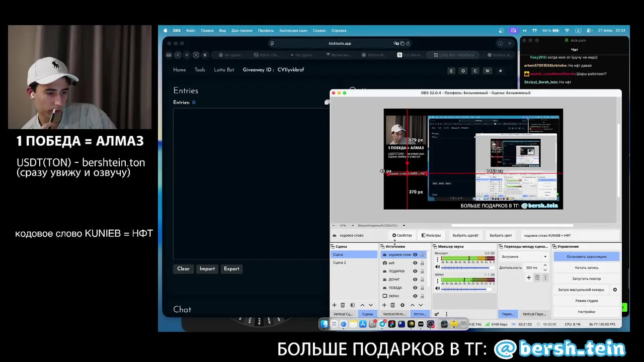Screen dimensions: 644x362
Task: Hide the кодовое слово source
Action: pos(415,255)
